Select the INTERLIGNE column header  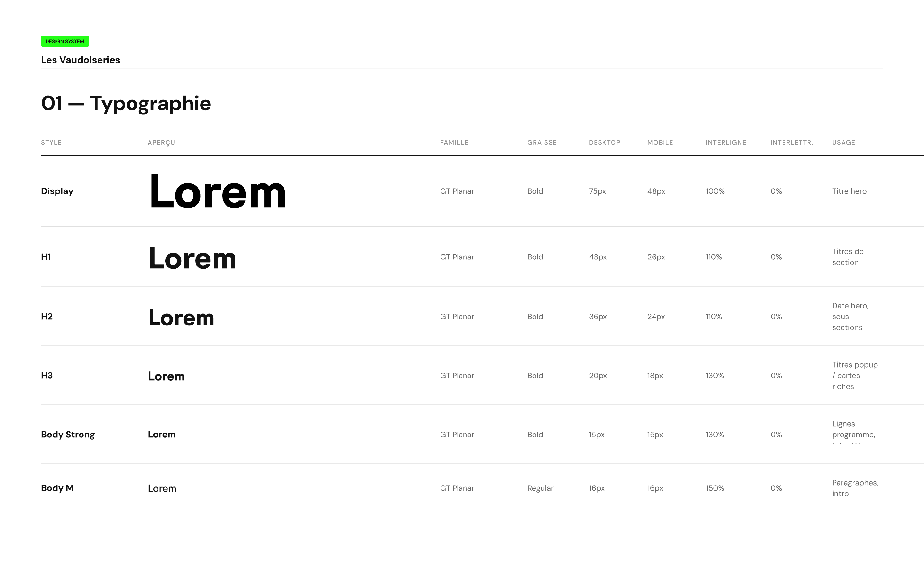coord(726,143)
